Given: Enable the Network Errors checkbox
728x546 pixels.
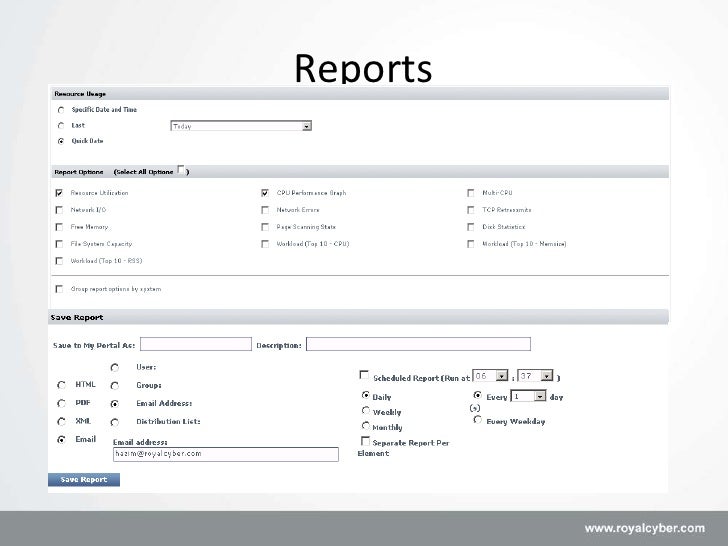Looking at the screenshot, I should tap(265, 210).
